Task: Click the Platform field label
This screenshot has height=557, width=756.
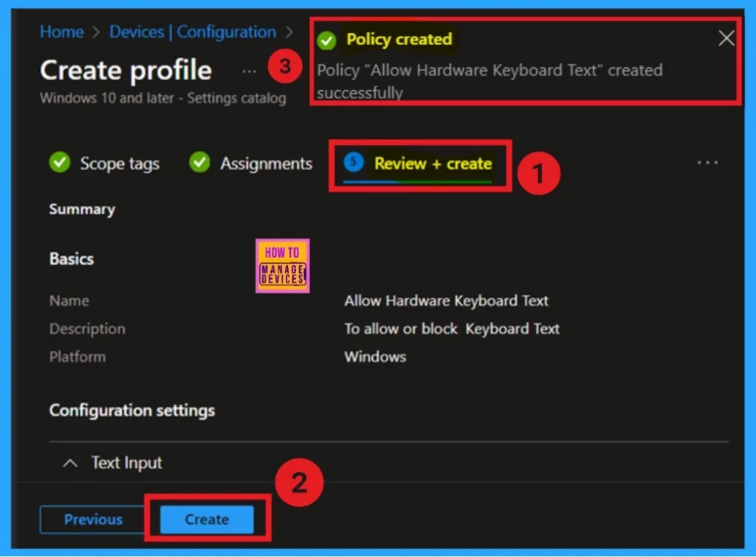Action: click(77, 357)
